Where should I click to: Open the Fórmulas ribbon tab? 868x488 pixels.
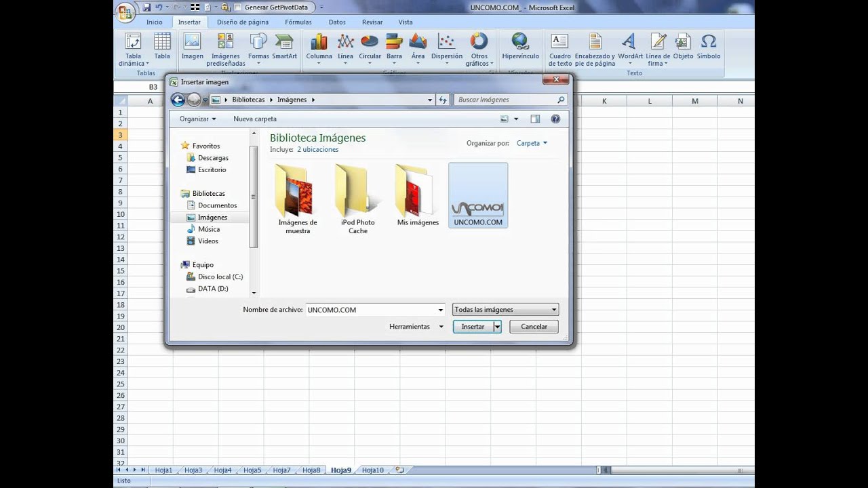[298, 22]
